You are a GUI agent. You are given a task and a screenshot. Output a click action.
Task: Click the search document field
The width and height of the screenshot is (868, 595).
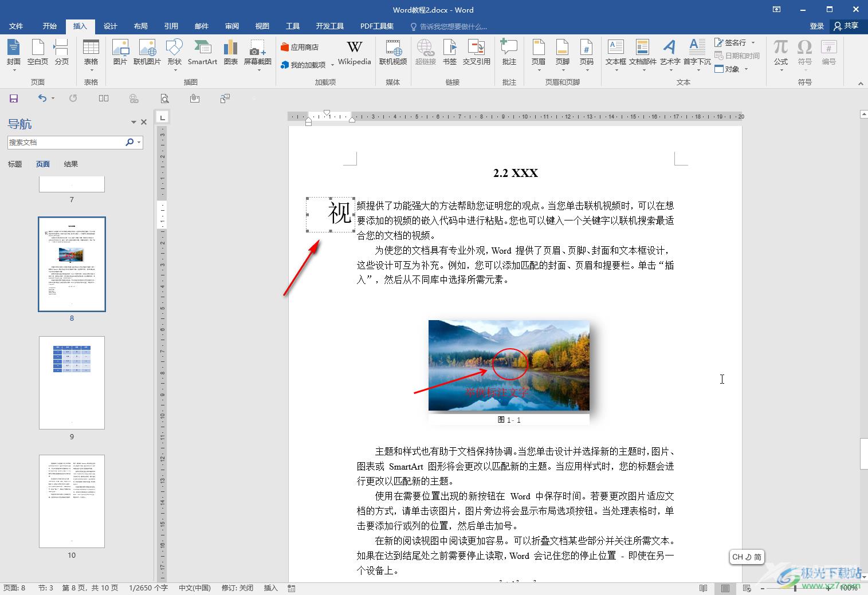point(66,142)
